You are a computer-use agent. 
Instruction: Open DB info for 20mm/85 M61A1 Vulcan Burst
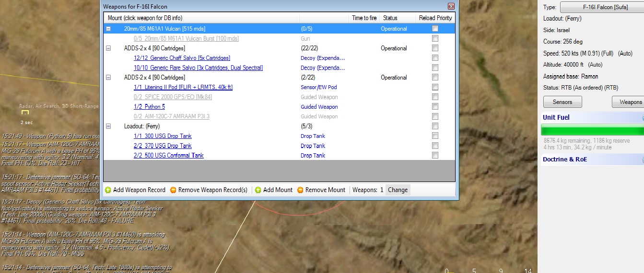(x=186, y=38)
